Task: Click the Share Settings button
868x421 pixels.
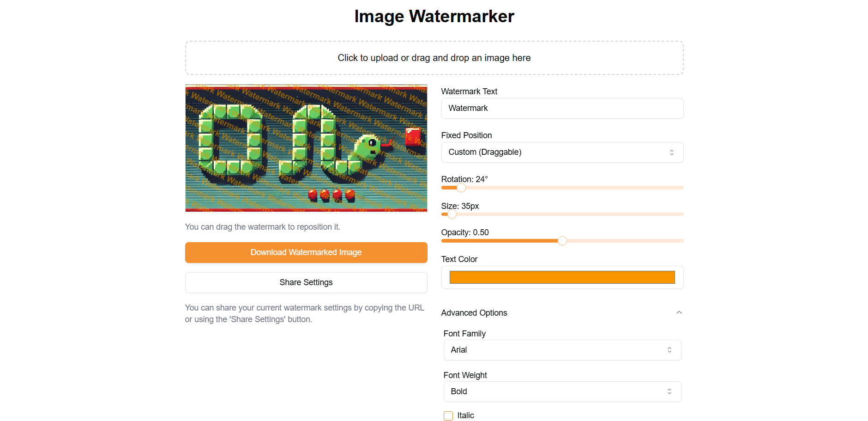Action: (x=306, y=282)
